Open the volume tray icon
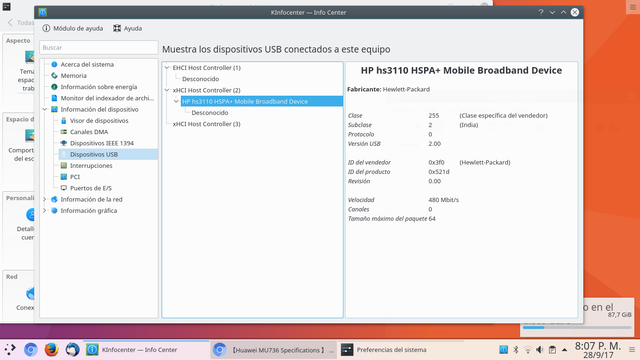 tap(540, 350)
